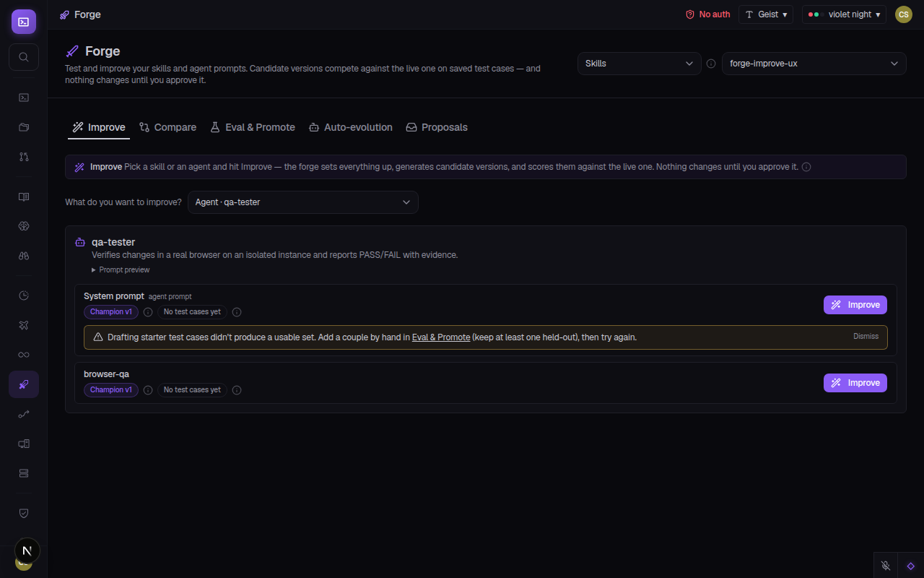Open the folders icon in the sidebar
Image resolution: width=924 pixels, height=578 pixels.
(x=24, y=127)
